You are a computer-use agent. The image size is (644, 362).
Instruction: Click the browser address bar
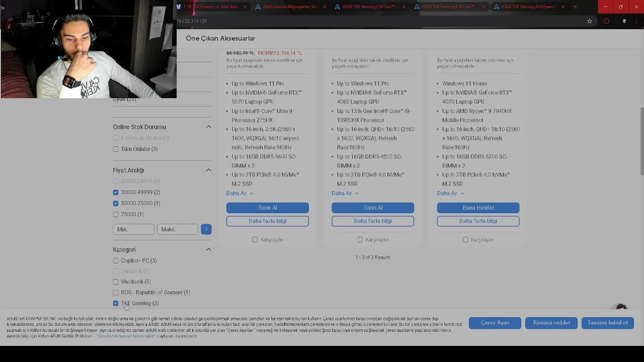(377, 21)
